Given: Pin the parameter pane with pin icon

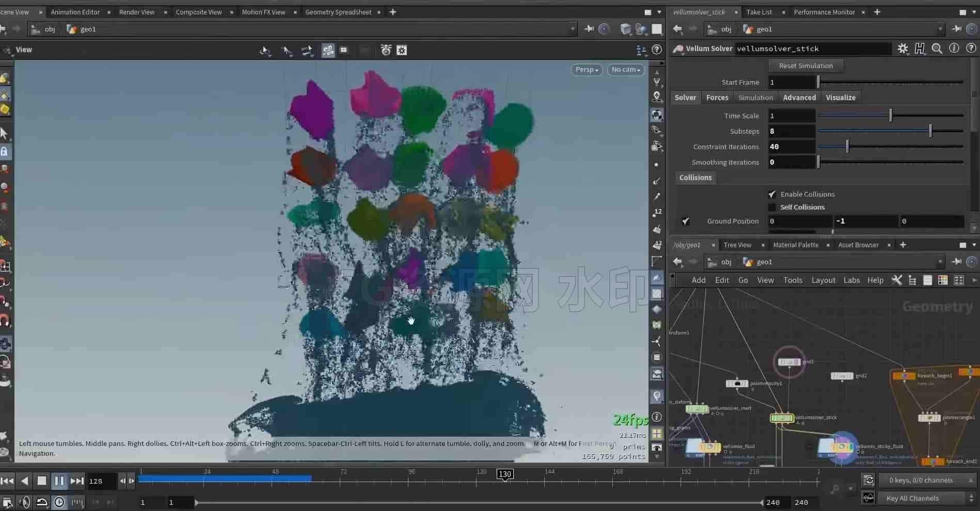Looking at the screenshot, I should click(x=957, y=29).
